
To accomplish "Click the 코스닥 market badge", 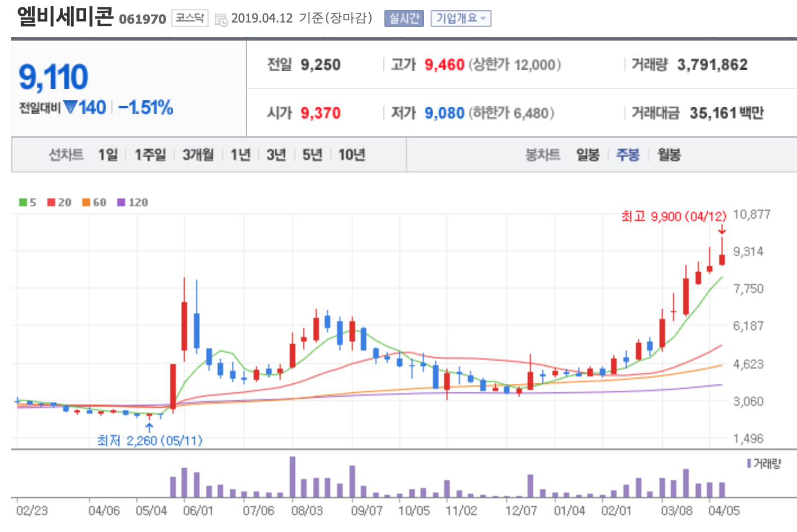I will click(x=189, y=18).
